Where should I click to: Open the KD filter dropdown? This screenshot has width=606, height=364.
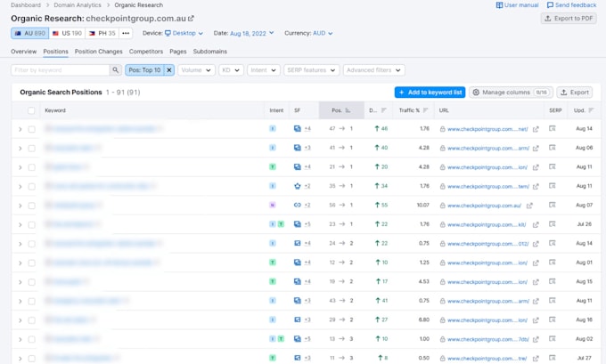231,70
